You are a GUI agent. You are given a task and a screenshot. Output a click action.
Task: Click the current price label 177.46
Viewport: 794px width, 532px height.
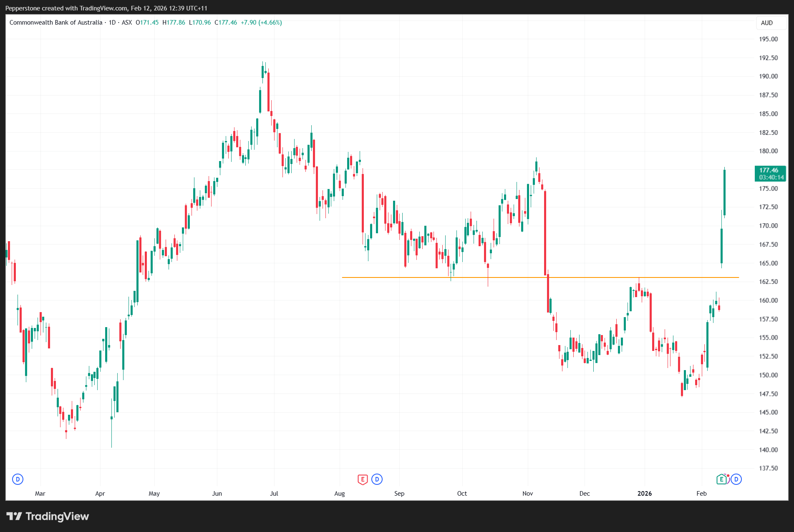click(x=769, y=170)
